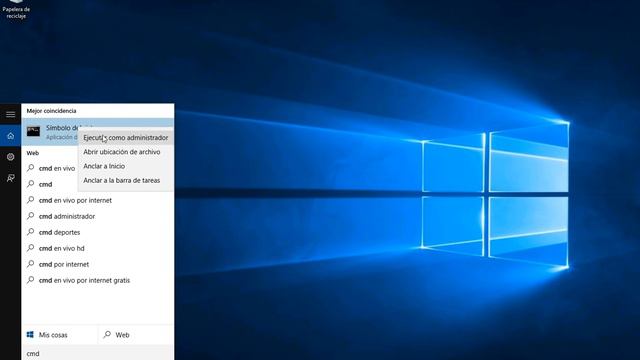Select Anclar a la barra de tareas
Viewport: 640px width, 360px height.
(x=126, y=180)
